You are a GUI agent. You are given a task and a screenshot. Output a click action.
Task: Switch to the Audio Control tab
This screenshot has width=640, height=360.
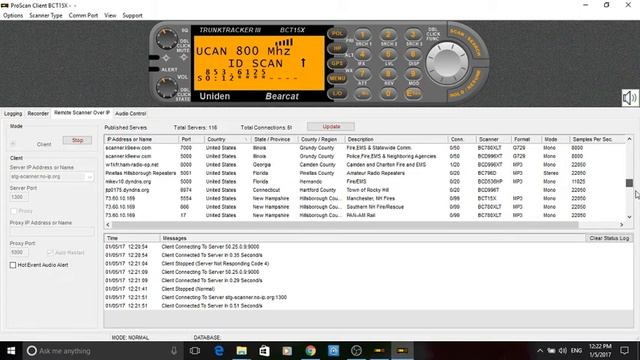click(x=131, y=113)
